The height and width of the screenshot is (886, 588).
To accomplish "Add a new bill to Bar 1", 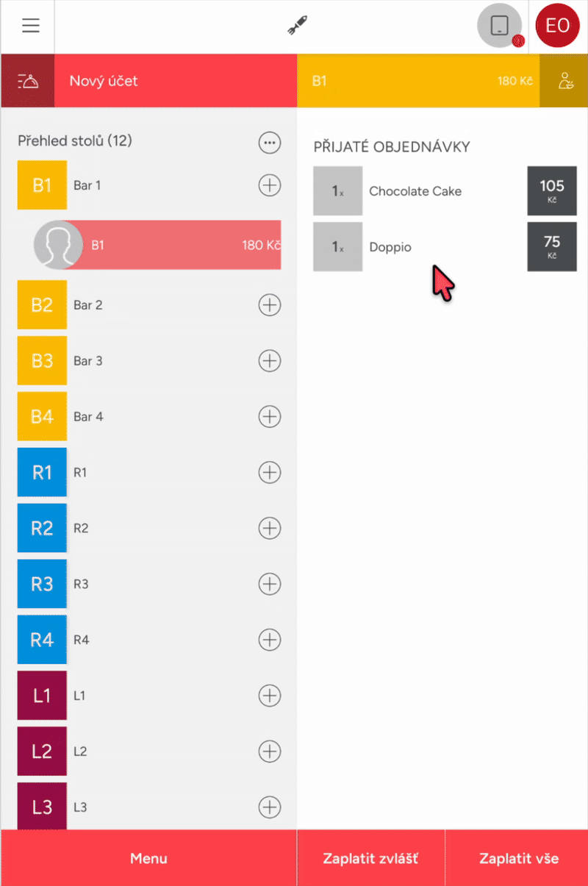I will [x=270, y=185].
